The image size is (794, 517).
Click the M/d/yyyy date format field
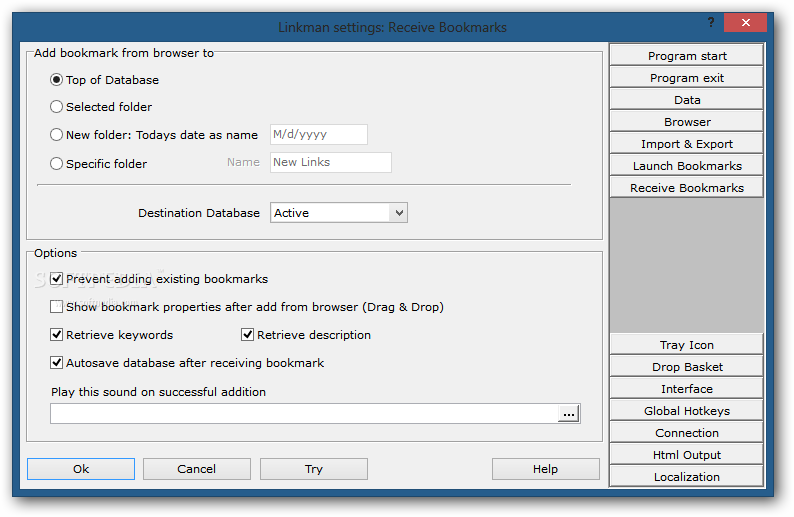319,135
